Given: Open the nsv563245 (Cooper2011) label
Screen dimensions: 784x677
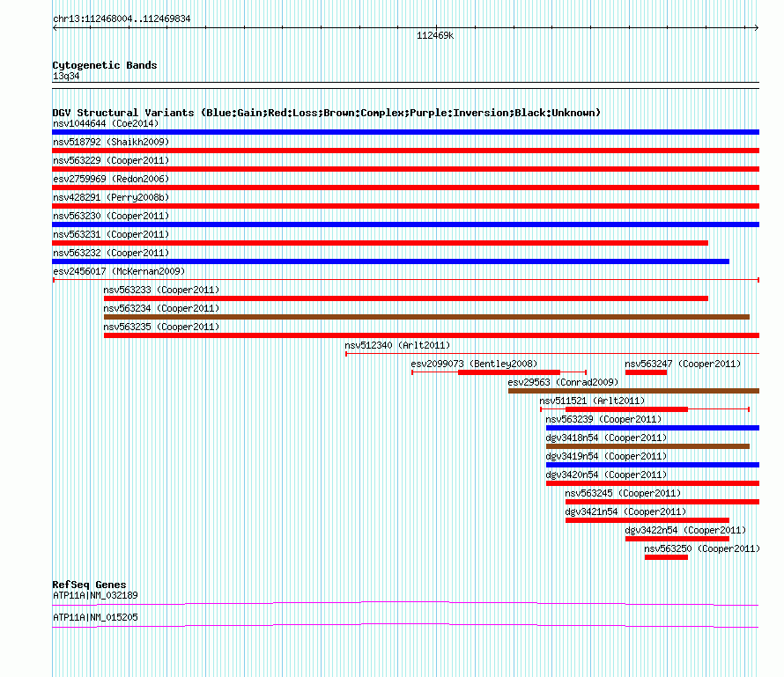Looking at the screenshot, I should 623,493.
